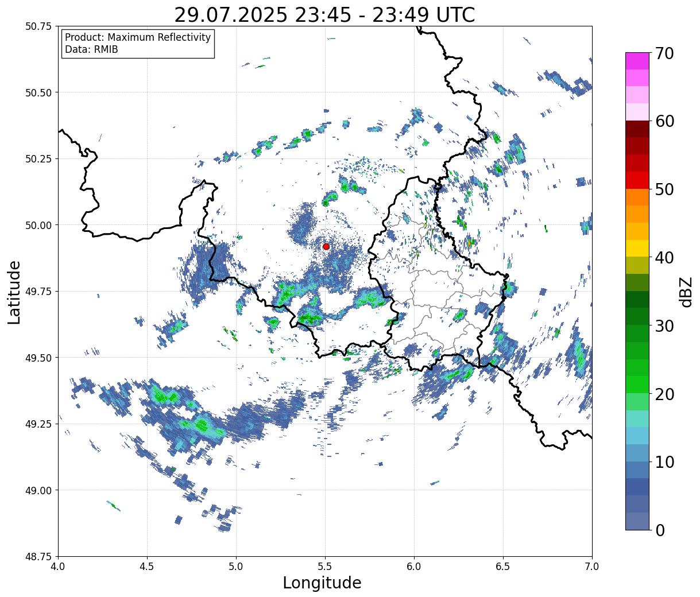Pick the olive swatch just below 40
The image size is (700, 597).
(x=637, y=266)
